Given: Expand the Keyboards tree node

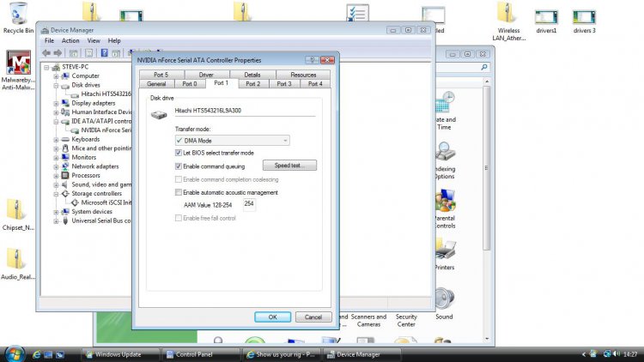Looking at the screenshot, I should [x=56, y=139].
